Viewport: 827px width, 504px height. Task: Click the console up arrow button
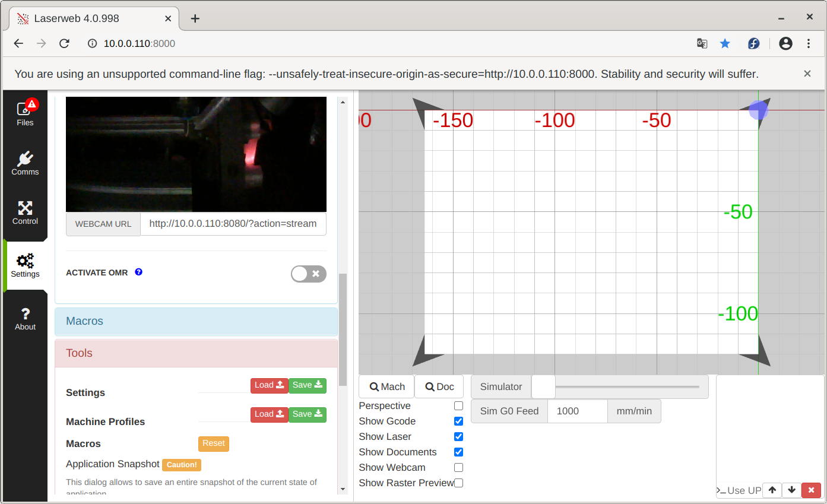click(x=772, y=490)
